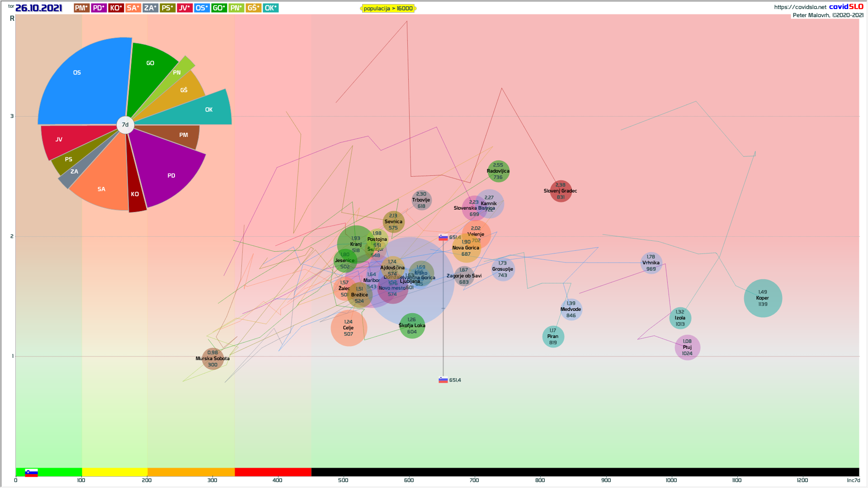Click the Radovljica bubble
868x488 pixels.
tap(498, 171)
